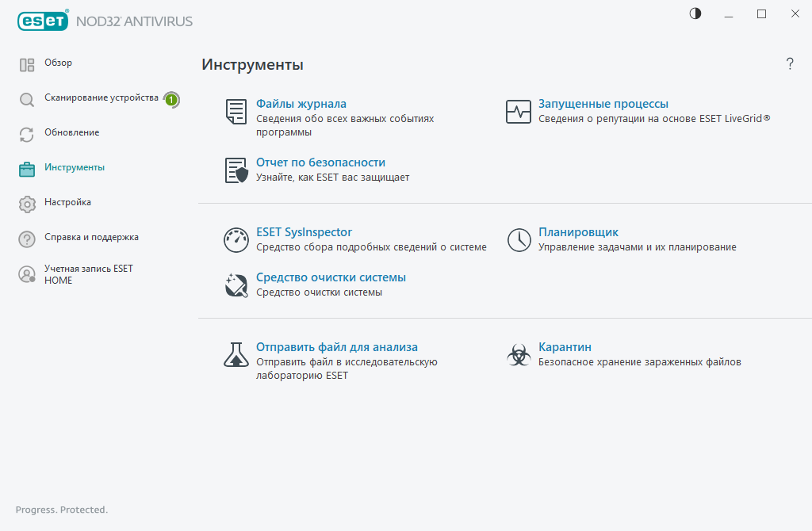Open Справка и поддержка
812x531 pixels.
92,237
